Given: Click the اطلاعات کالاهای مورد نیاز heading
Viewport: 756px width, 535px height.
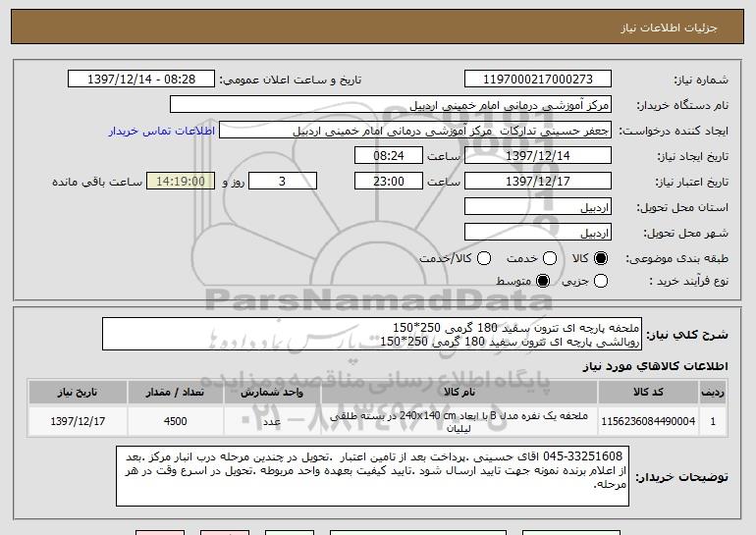Looking at the screenshot, I should pyautogui.click(x=655, y=366).
